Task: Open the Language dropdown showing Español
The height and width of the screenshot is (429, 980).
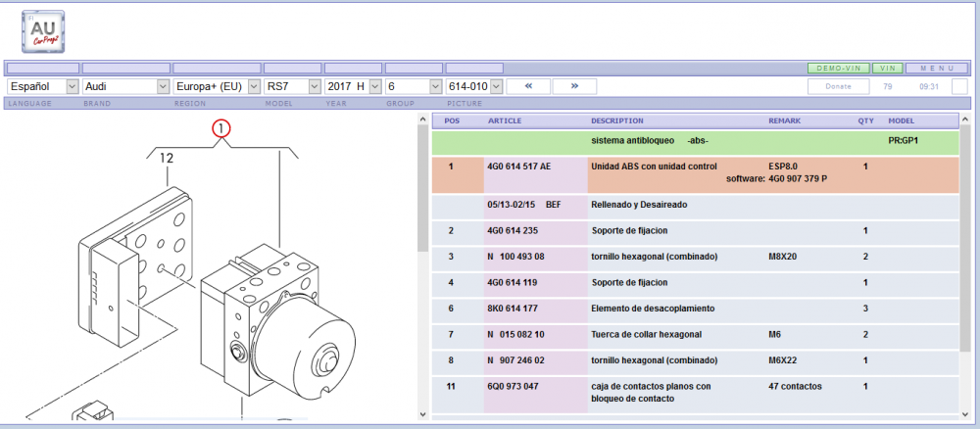Action: coord(41,86)
